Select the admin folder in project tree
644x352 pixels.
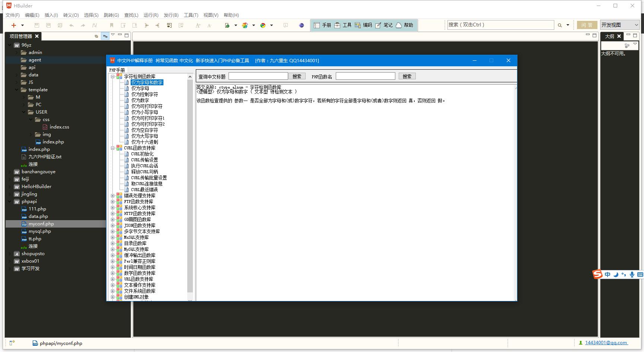(35, 53)
